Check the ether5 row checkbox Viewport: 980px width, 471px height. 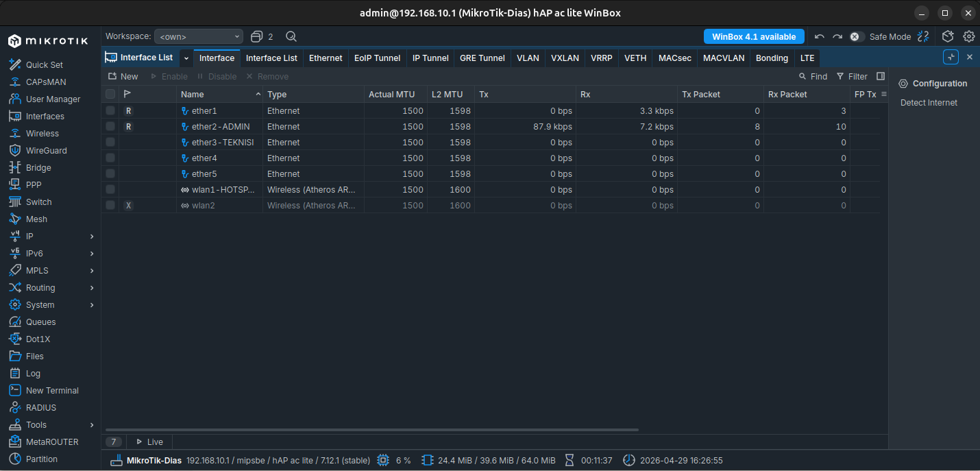click(110, 173)
